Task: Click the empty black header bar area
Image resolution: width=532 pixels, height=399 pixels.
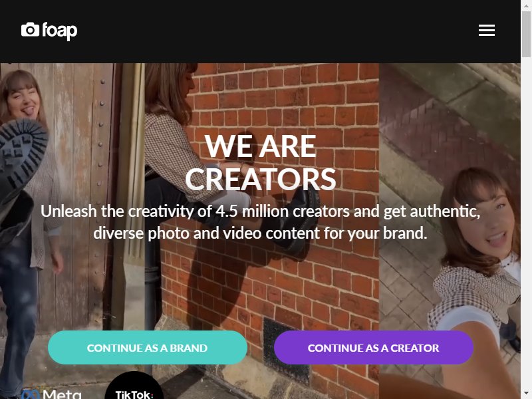Action: 271,31
